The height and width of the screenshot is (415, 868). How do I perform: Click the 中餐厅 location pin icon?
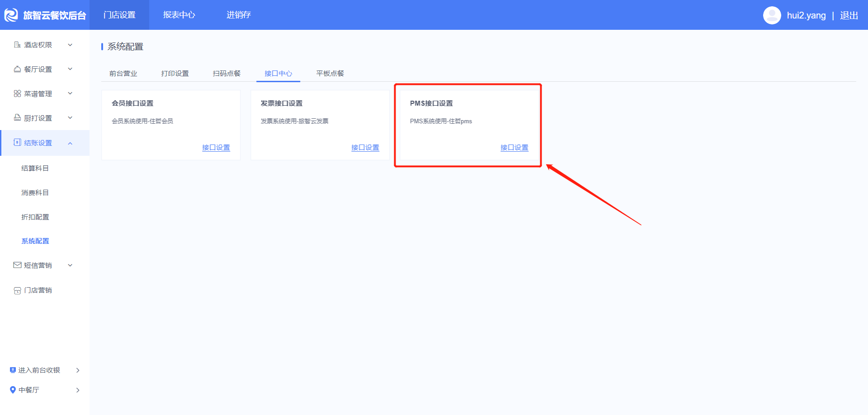13,390
